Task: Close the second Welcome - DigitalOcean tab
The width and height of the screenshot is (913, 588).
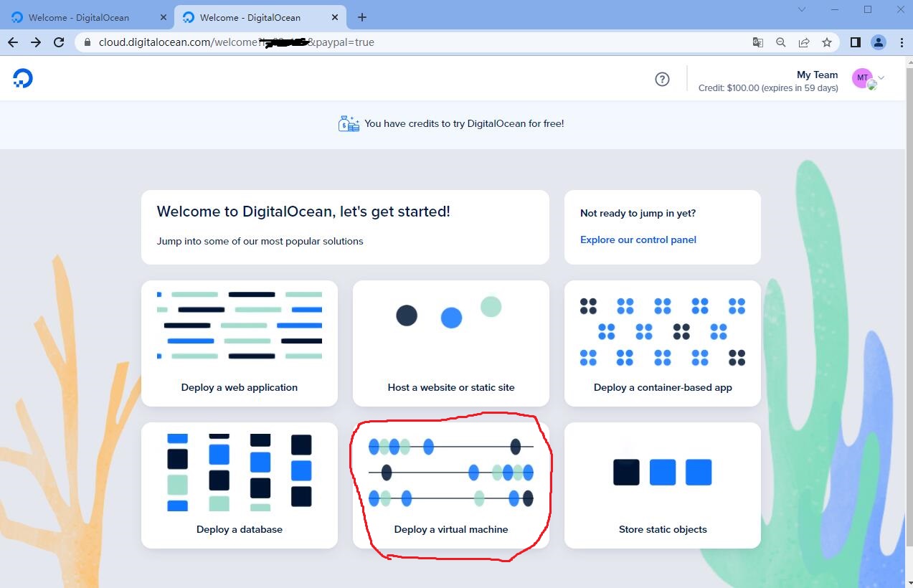Action: (334, 17)
